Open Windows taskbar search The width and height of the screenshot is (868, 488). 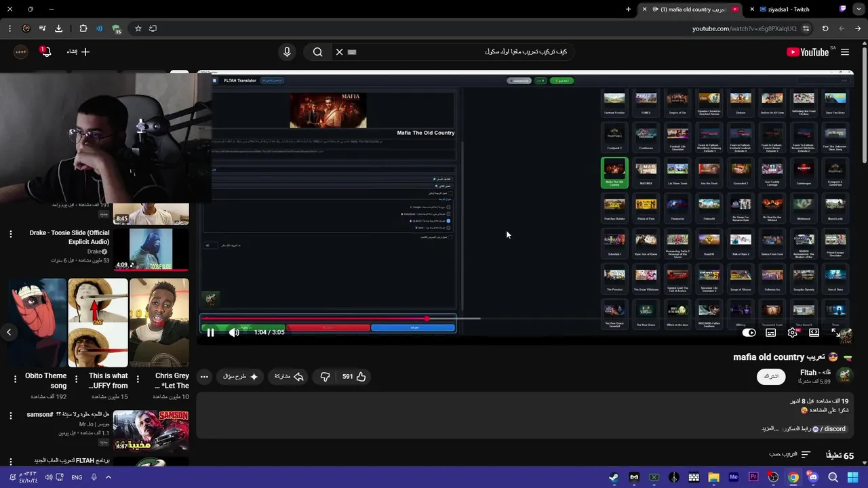coord(833,477)
